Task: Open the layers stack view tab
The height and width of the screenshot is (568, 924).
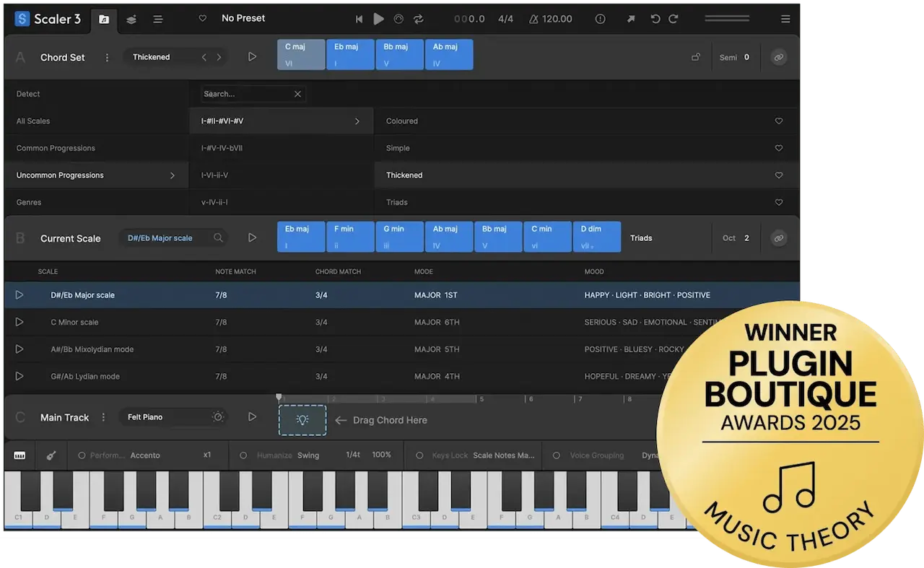Action: click(x=131, y=19)
